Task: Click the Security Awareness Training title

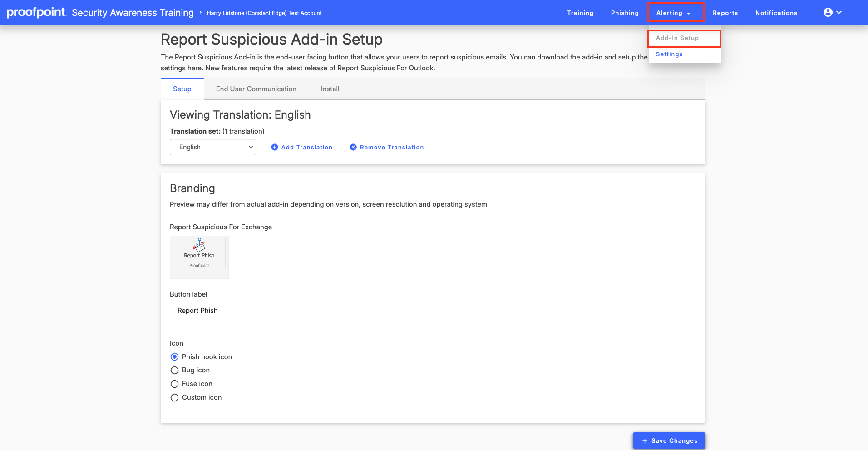Action: click(133, 13)
